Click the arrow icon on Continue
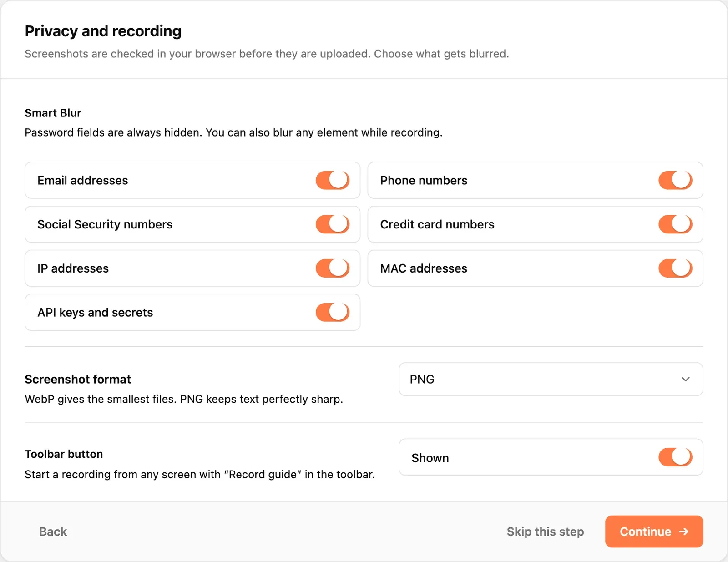The image size is (728, 562). coord(684,532)
